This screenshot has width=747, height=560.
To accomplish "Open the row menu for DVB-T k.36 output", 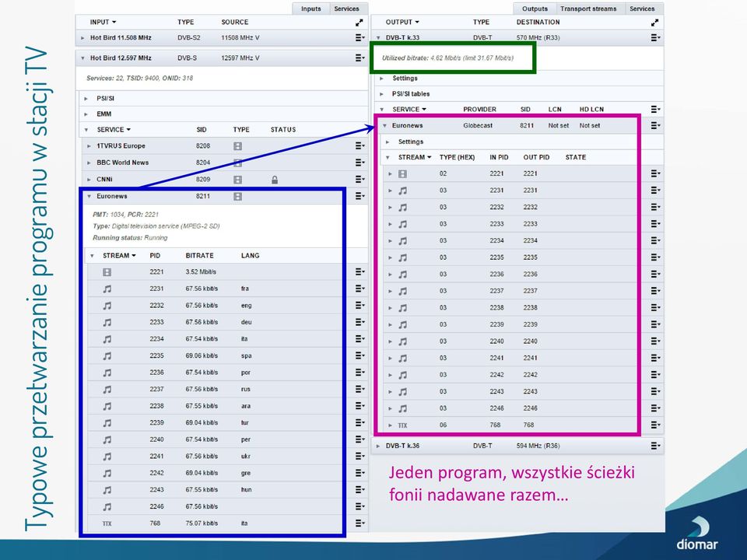I will coord(656,446).
